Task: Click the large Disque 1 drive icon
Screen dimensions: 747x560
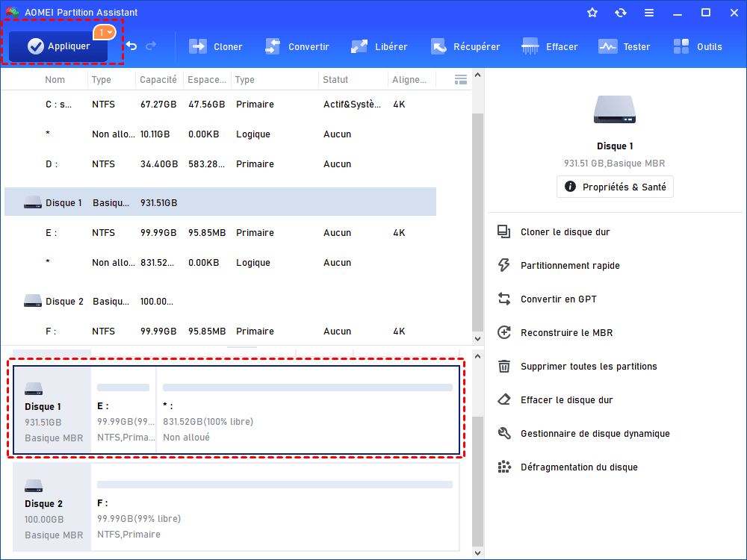Action: [x=615, y=110]
